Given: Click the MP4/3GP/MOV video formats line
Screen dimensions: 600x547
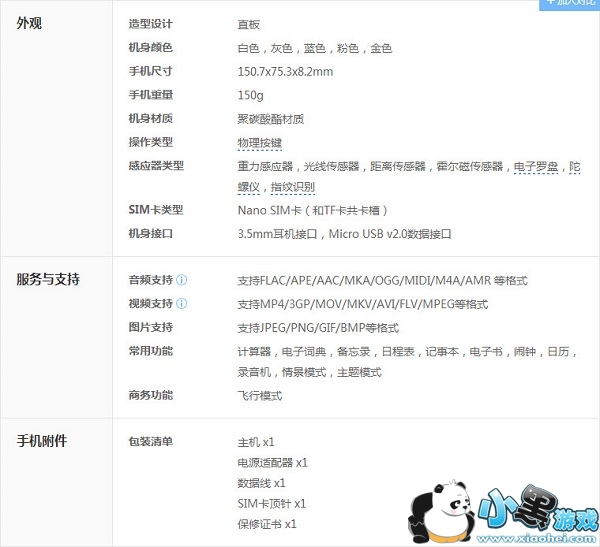Looking at the screenshot, I should click(363, 304).
